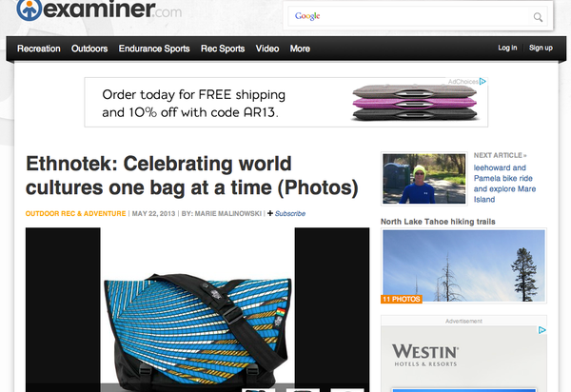Open North Lake Tahoe hiking trails gallery image
571x392 pixels.
click(x=463, y=265)
